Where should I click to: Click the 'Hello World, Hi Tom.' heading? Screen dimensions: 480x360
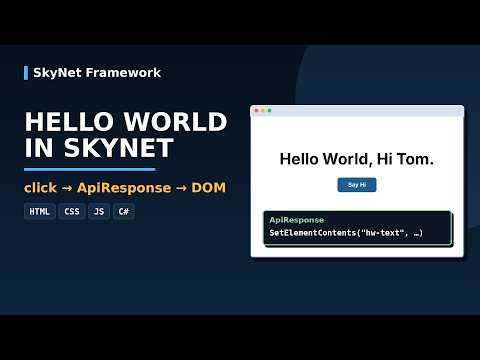(x=357, y=159)
